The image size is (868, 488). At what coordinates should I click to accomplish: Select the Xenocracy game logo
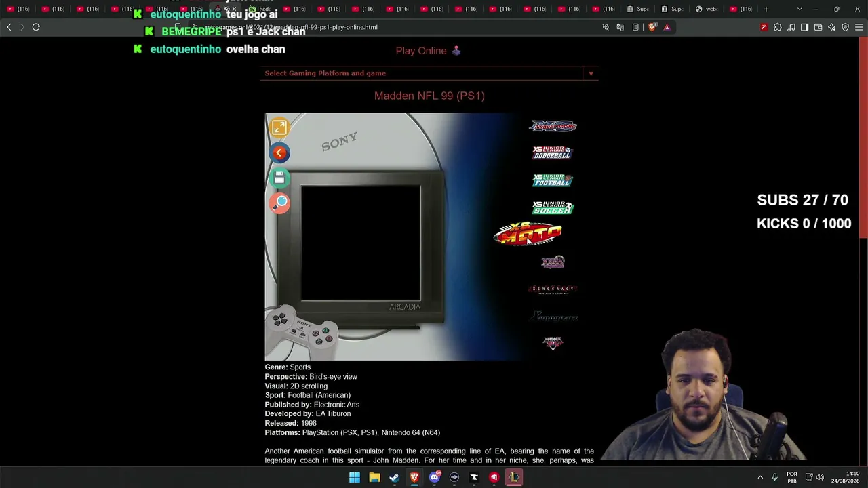pos(553,289)
